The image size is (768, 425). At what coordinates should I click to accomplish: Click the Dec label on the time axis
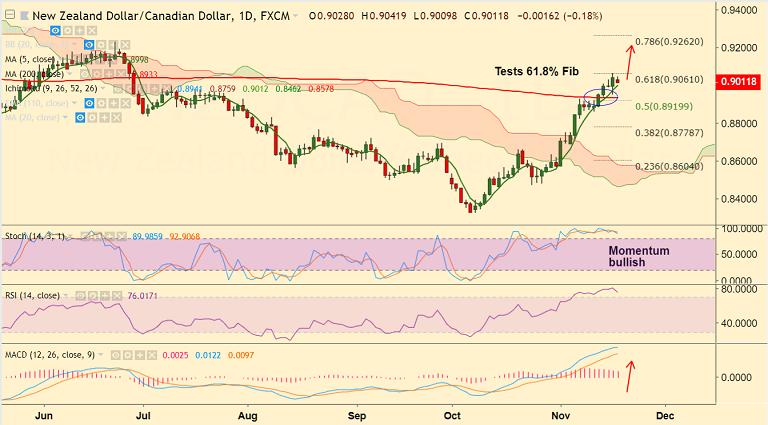665,416
